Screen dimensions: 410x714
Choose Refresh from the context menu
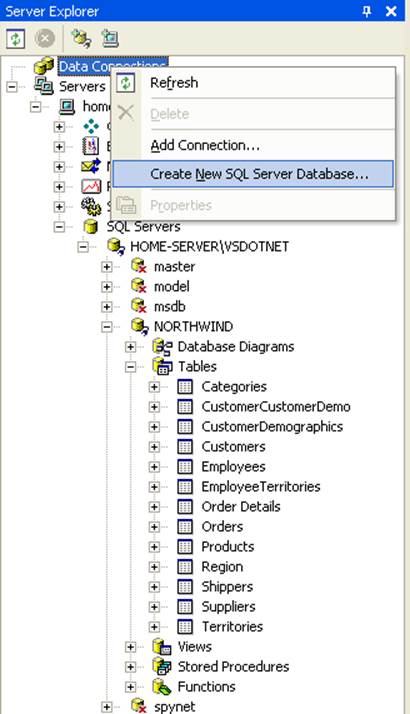coord(253,83)
